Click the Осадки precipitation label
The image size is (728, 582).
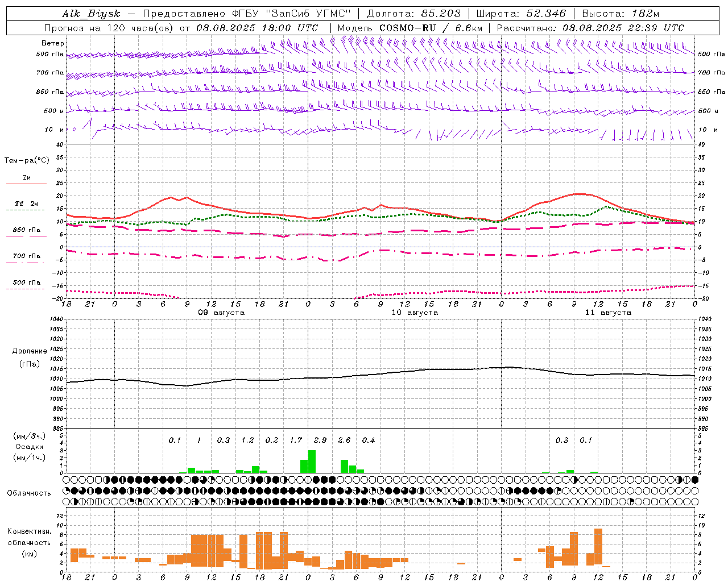pyautogui.click(x=30, y=447)
